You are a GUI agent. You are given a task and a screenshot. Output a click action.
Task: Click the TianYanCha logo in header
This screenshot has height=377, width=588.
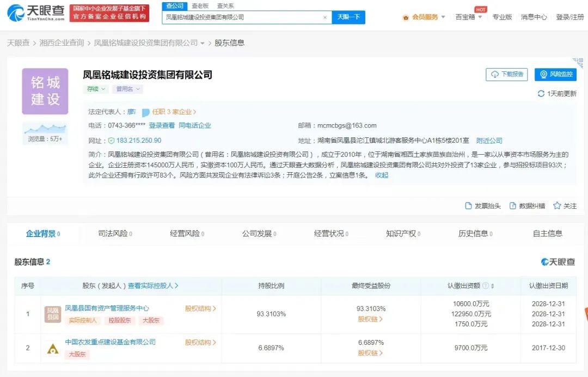(x=35, y=12)
